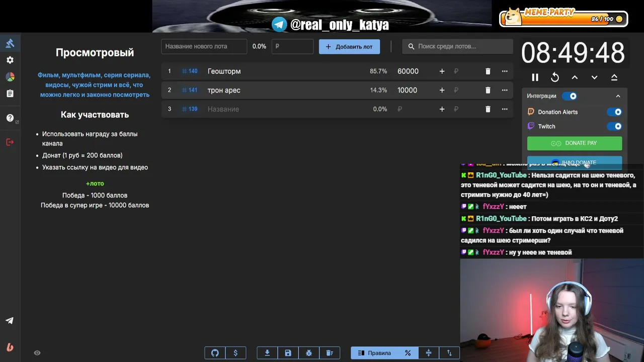
Task: Toggle the Интеграции master switch
Action: pos(570,96)
